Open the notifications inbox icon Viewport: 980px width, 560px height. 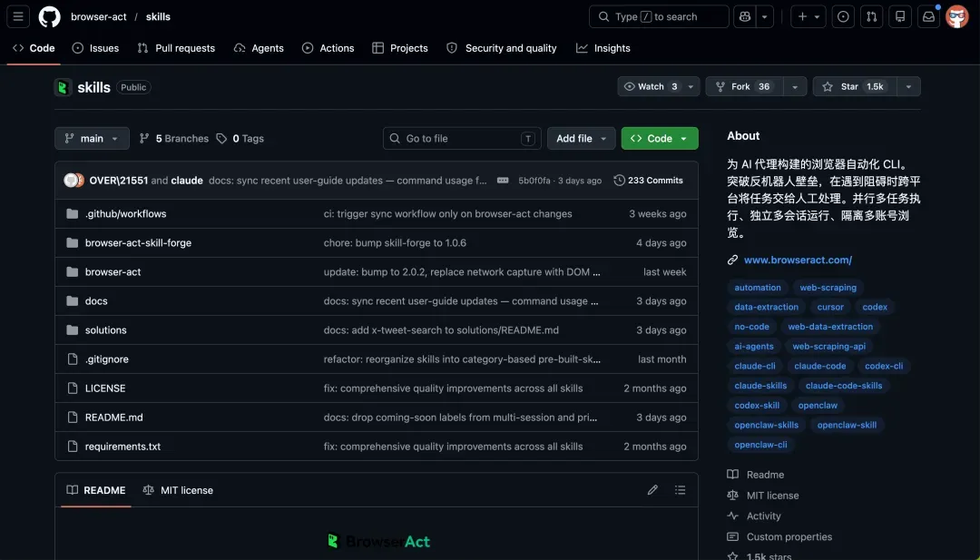click(929, 17)
